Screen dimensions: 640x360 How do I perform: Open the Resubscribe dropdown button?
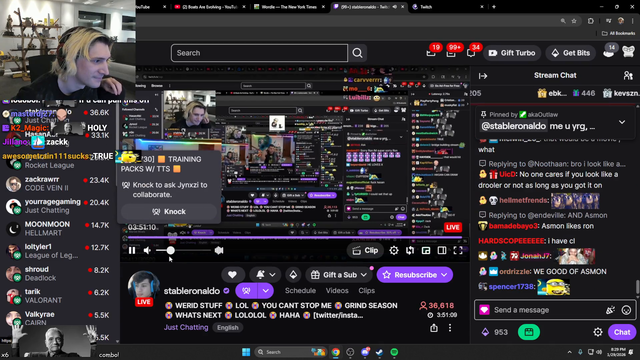point(415,275)
